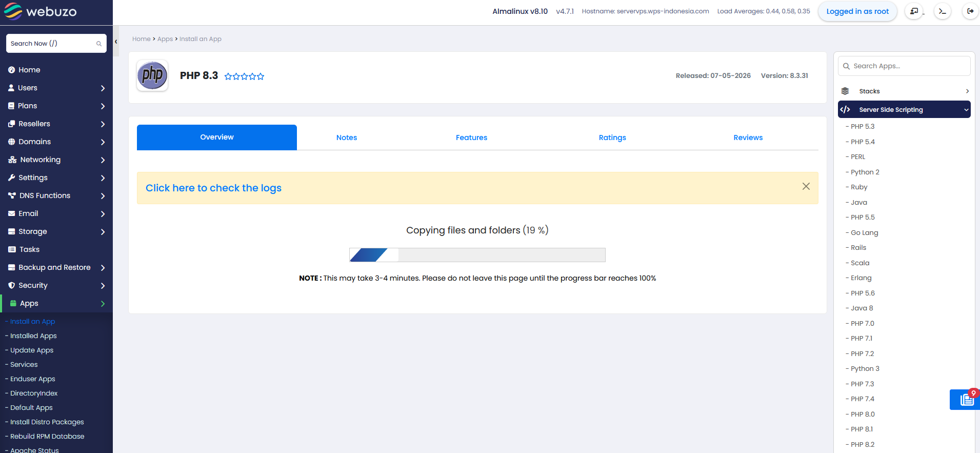Click the Search Now sidebar field
This screenshot has width=980, height=453.
point(56,44)
